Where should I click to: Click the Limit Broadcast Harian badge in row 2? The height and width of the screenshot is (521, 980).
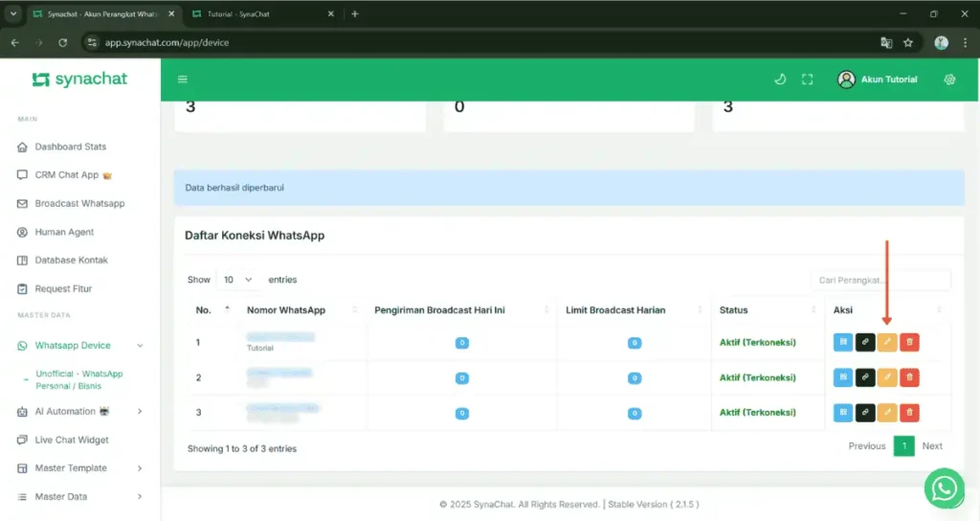click(635, 377)
